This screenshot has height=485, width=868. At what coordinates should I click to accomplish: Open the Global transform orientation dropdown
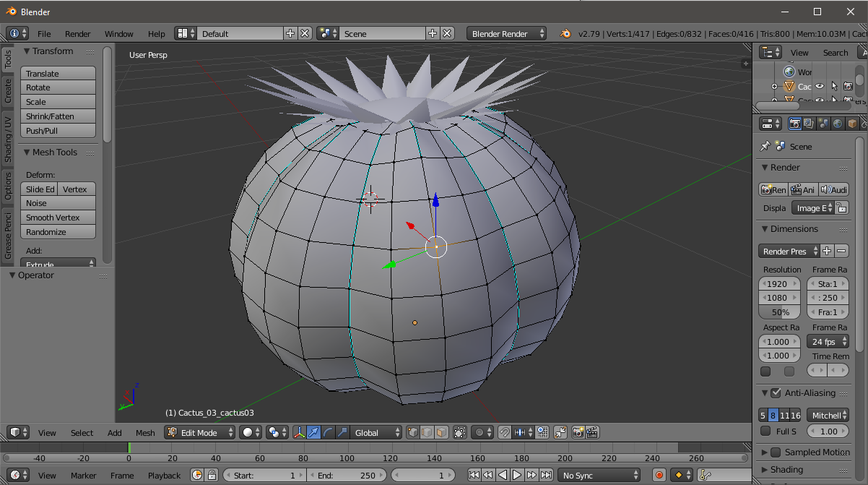[x=377, y=432]
